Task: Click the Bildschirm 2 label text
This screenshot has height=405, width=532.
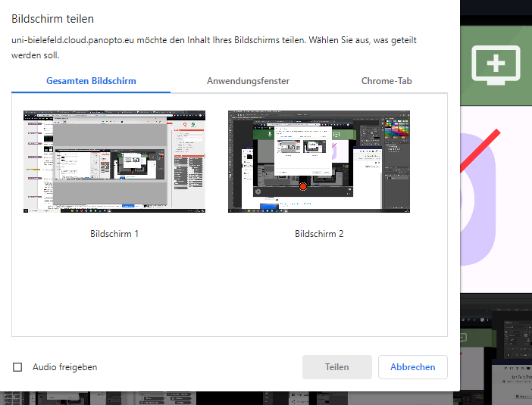Action: [319, 234]
